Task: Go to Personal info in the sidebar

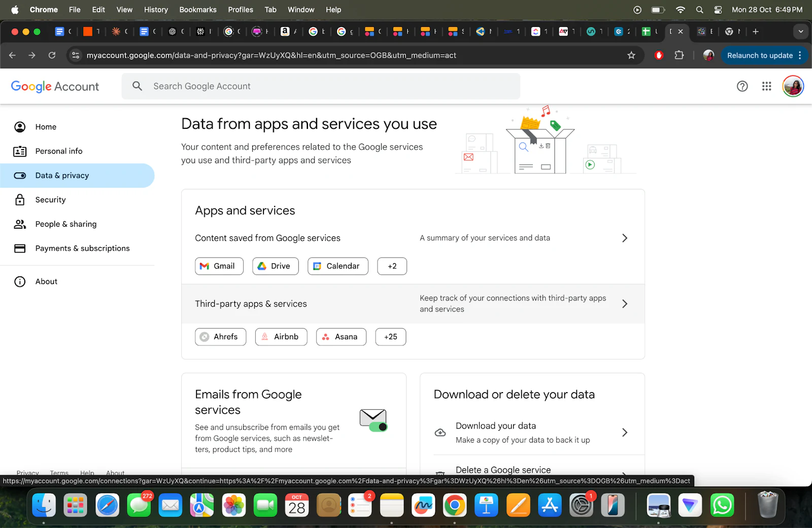Action: [77, 151]
